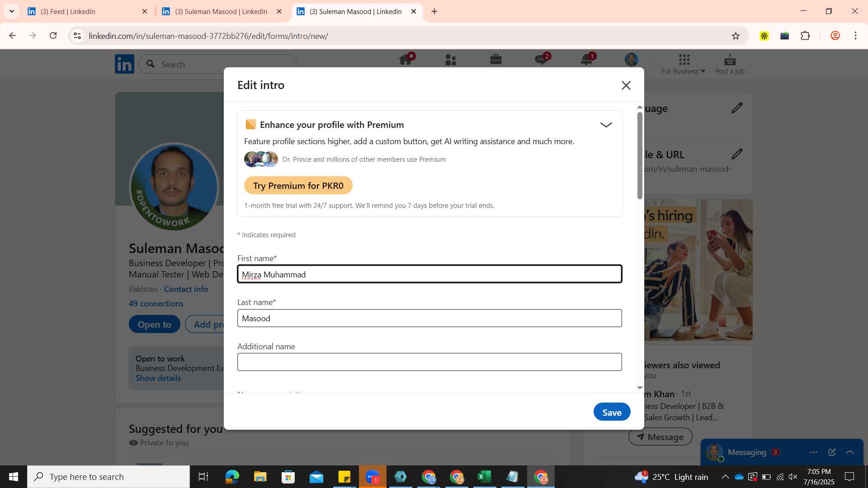The width and height of the screenshot is (868, 488).
Task: Open Contact info link
Action: [186, 289]
